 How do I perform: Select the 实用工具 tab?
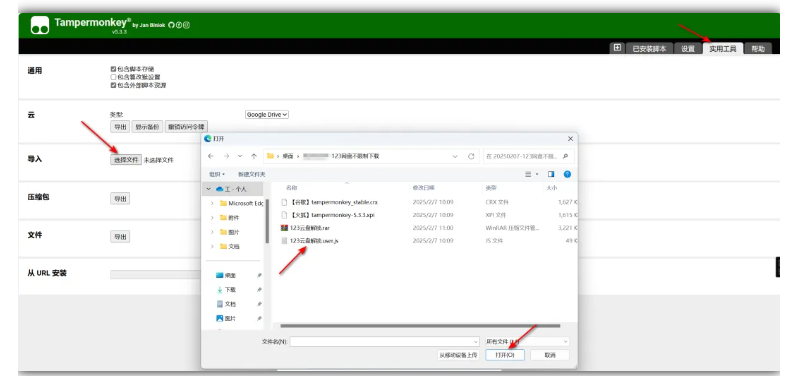723,48
